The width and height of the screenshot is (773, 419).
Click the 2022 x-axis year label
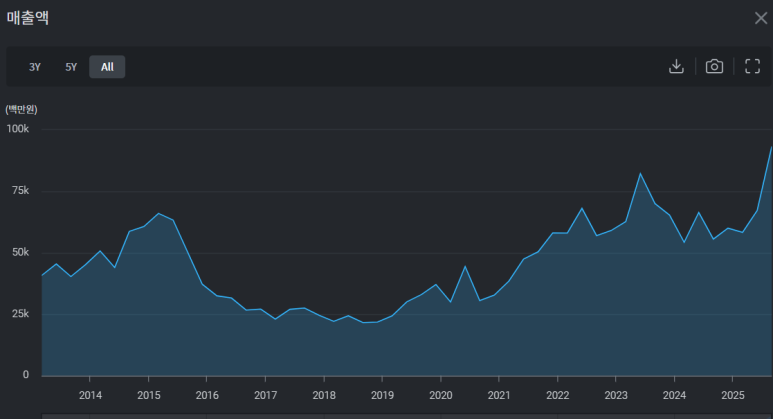(x=557, y=395)
